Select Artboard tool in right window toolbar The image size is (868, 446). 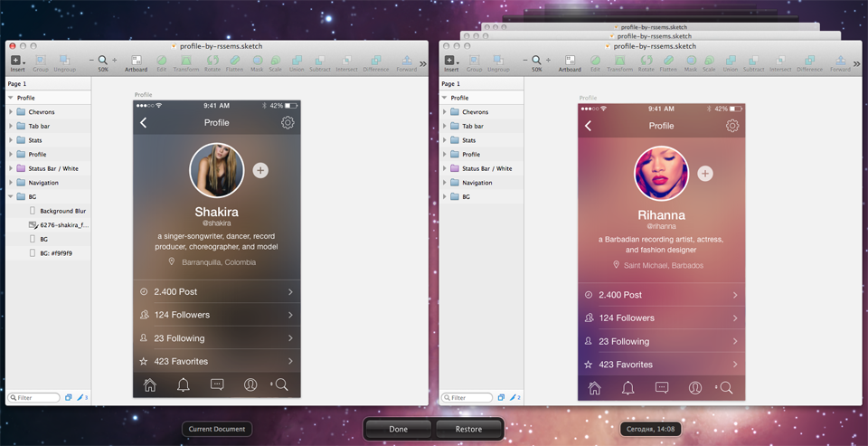tap(570, 63)
